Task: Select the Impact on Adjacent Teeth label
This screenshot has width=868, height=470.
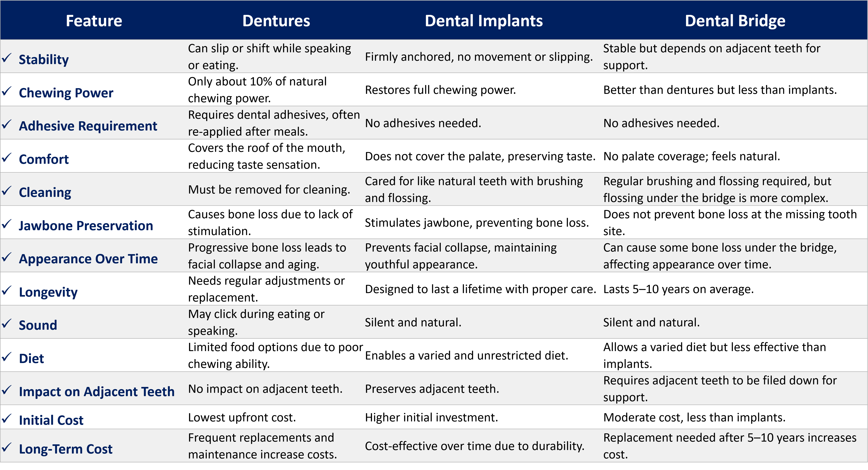Action: [96, 391]
